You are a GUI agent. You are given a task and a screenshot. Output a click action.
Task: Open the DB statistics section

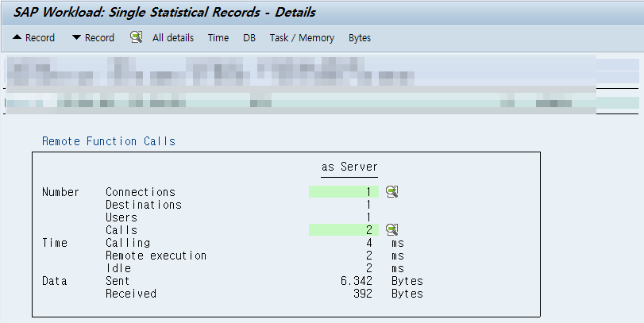(x=249, y=37)
